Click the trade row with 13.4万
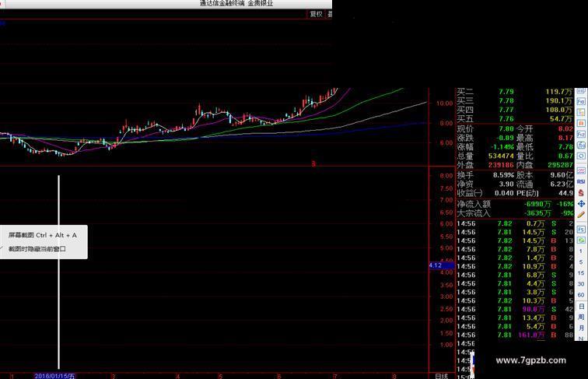This screenshot has height=379, width=588. (515, 318)
